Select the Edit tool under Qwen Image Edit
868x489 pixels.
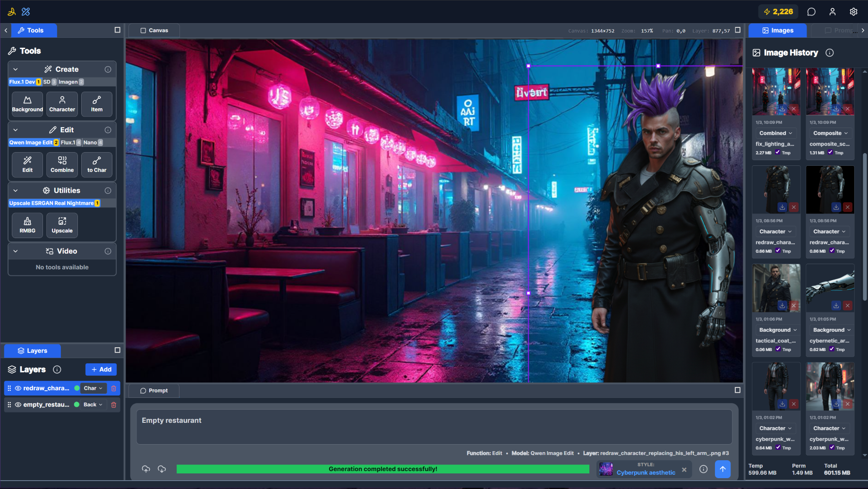pos(27,164)
